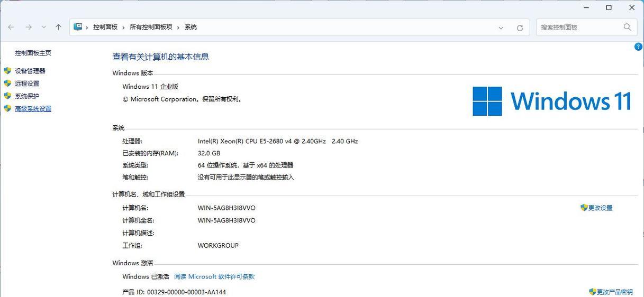The image size is (644, 297).
Task: Click magnifier search icon
Action: click(x=627, y=27)
